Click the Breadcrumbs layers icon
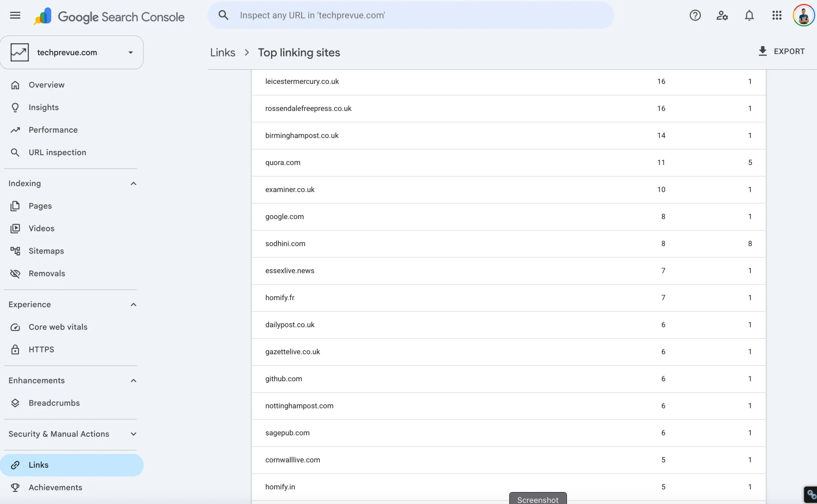 (x=15, y=403)
